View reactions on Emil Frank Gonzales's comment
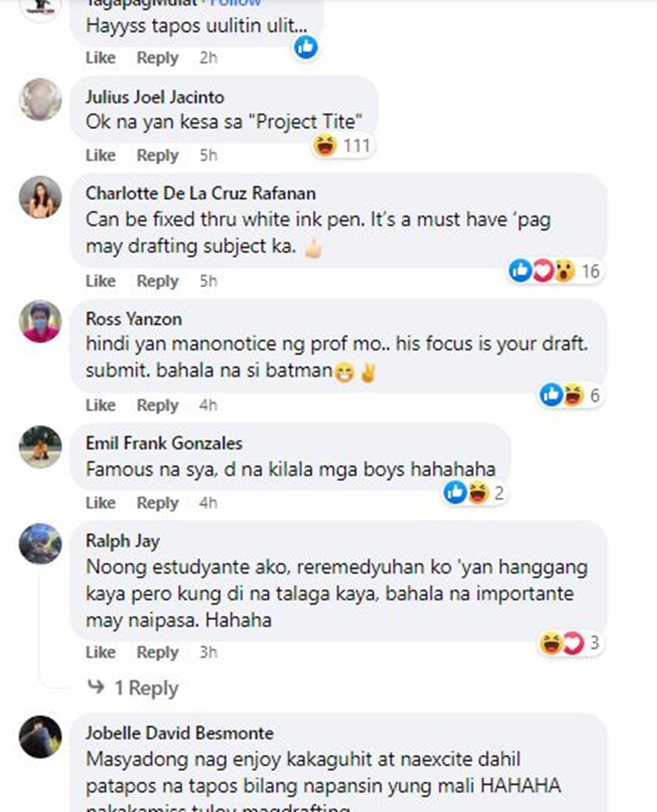This screenshot has width=657, height=812. click(474, 492)
